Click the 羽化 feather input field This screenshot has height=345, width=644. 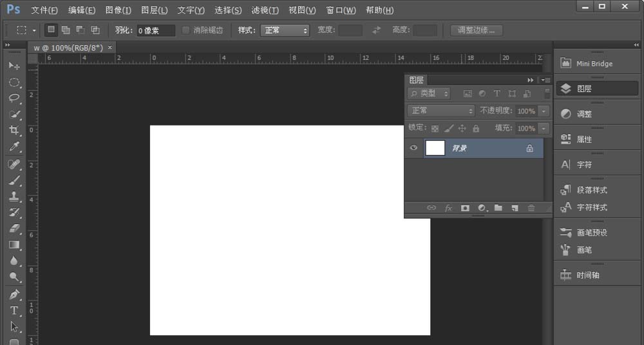155,30
